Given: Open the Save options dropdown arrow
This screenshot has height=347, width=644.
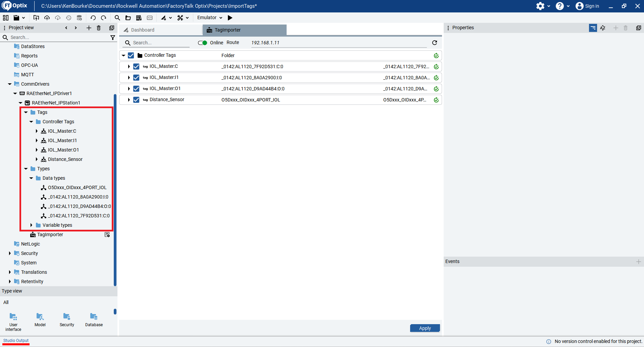Looking at the screenshot, I should coord(23,18).
